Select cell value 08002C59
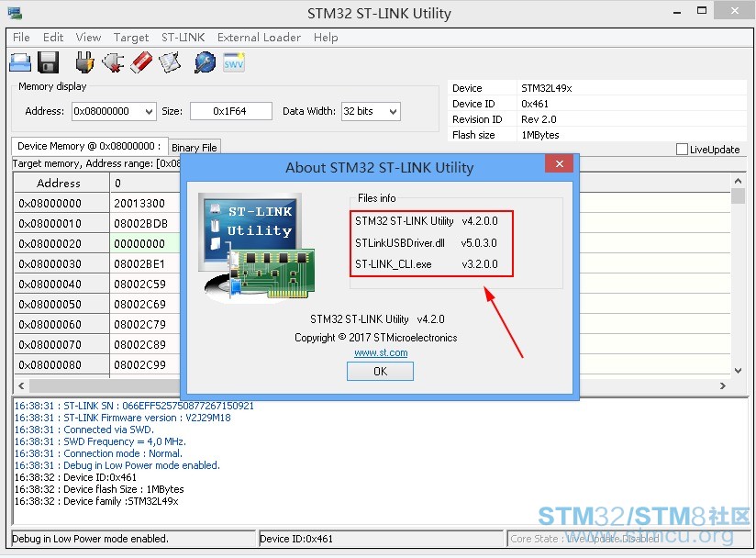The width and height of the screenshot is (756, 558). tap(139, 285)
